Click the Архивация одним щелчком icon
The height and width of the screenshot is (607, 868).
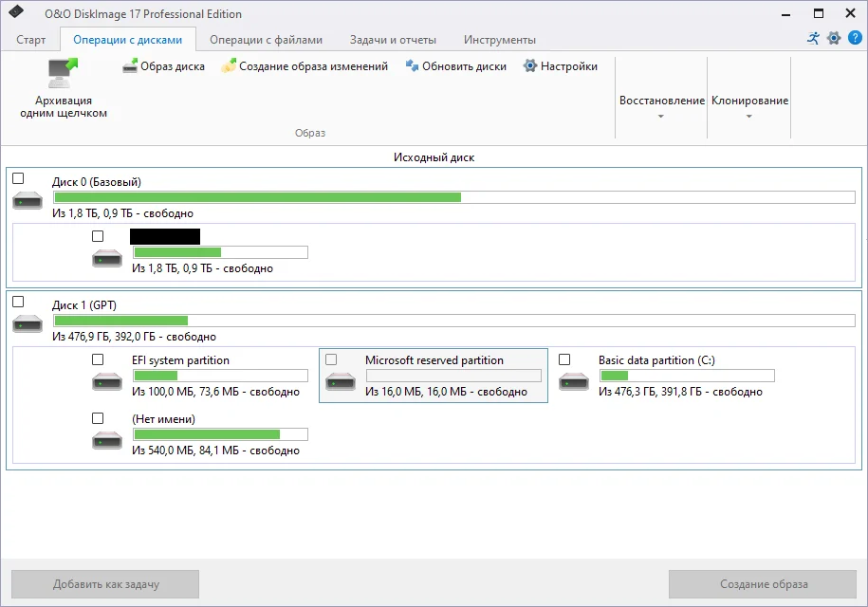(x=64, y=72)
